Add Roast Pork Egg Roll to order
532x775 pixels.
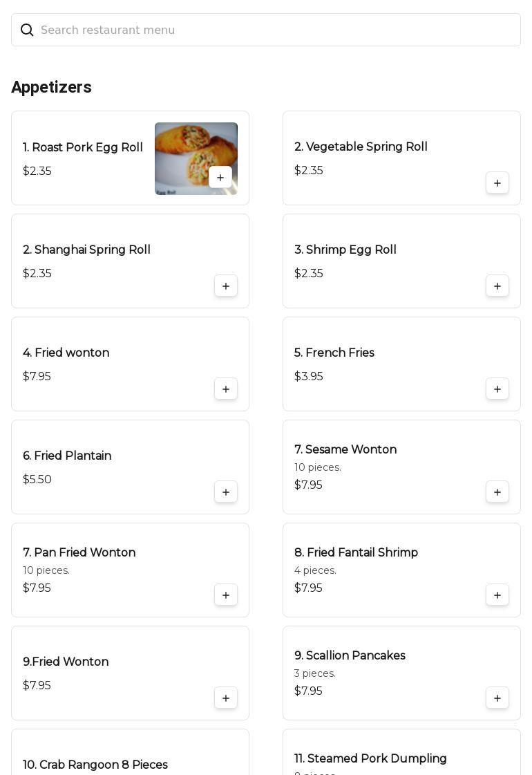220,177
